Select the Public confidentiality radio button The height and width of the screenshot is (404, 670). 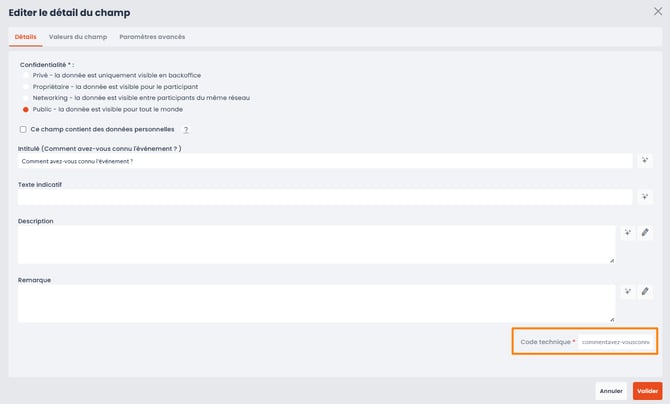[25, 109]
